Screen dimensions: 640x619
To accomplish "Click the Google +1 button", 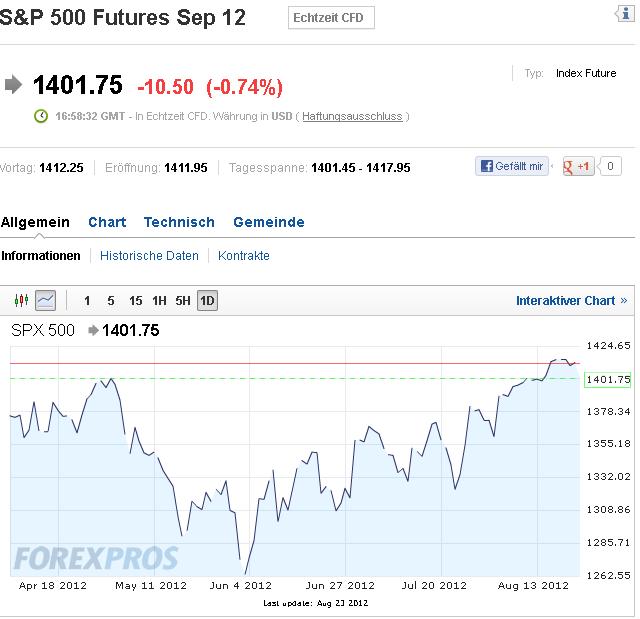I will pos(579,166).
